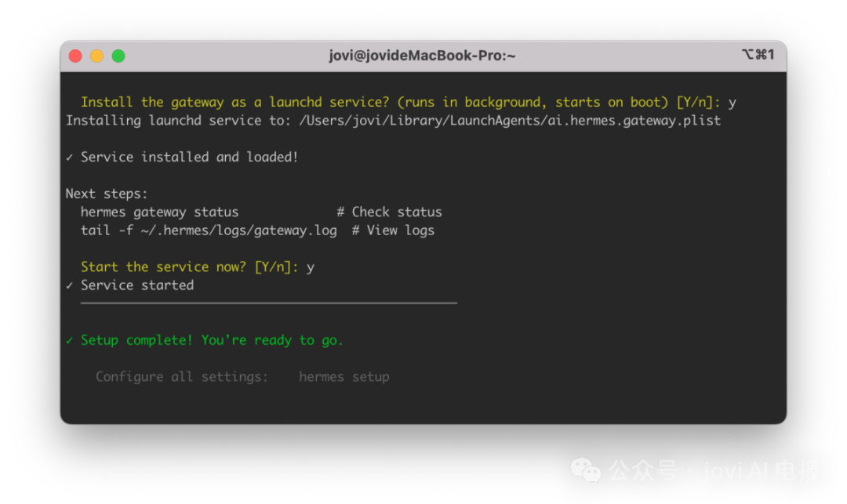Click the 'Install the gateway as a launchd service?' prompt line
The width and height of the screenshot is (847, 504).
click(x=409, y=103)
